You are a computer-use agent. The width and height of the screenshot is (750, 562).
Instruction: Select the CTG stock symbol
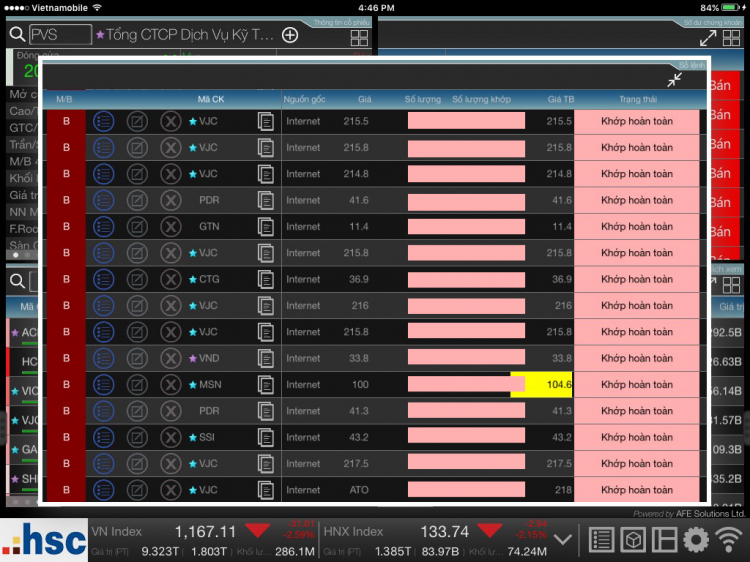coord(210,279)
